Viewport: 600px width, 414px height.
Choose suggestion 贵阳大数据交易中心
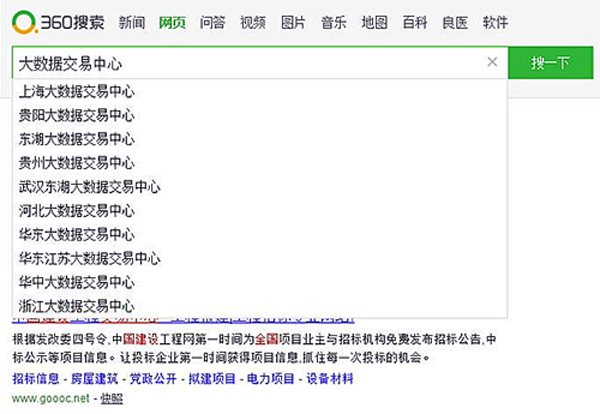[260, 116]
